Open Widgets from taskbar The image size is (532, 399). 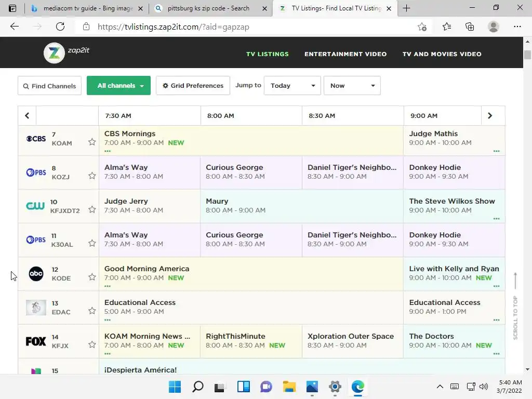point(244,387)
